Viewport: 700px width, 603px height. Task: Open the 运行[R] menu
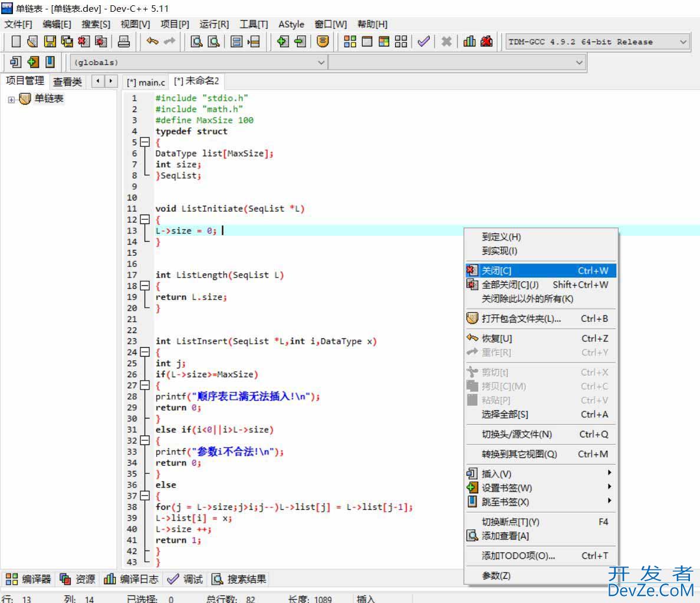[x=214, y=24]
